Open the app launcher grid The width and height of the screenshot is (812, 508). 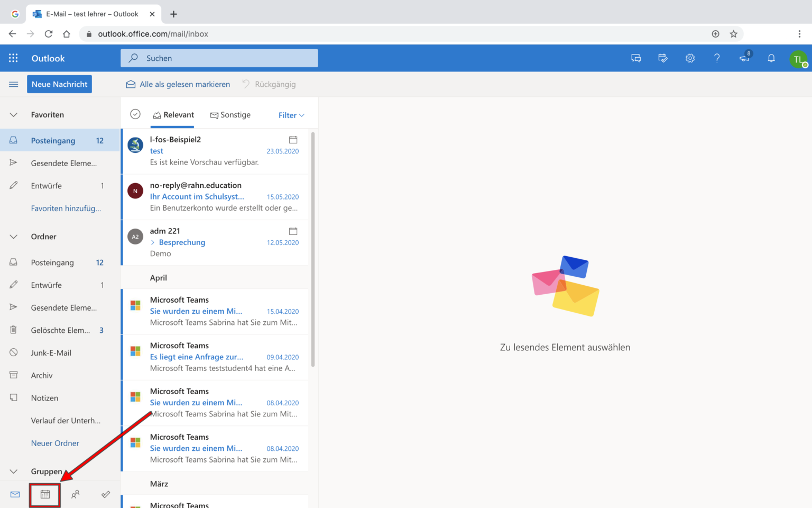pos(13,58)
